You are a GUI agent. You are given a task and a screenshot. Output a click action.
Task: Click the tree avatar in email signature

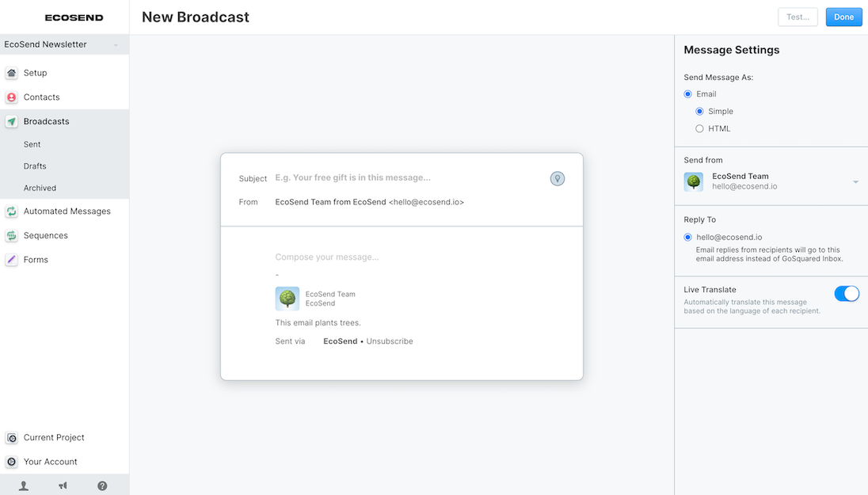click(x=287, y=299)
